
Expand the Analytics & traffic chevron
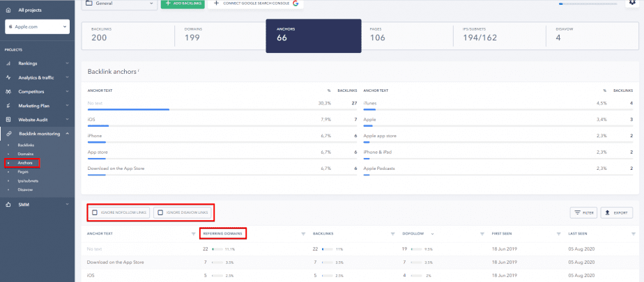point(67,77)
